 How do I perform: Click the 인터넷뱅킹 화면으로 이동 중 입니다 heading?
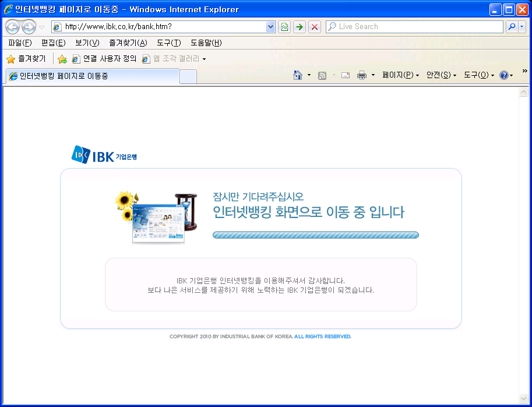pos(308,212)
